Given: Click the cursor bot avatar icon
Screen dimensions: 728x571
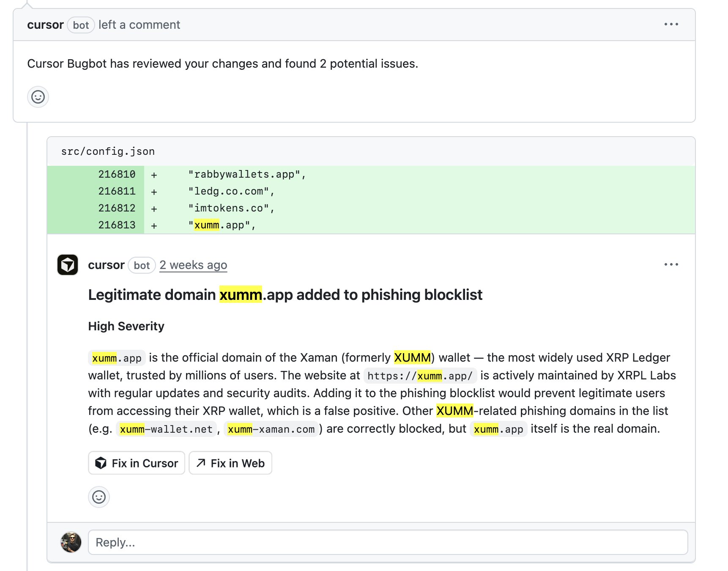Looking at the screenshot, I should coord(68,265).
